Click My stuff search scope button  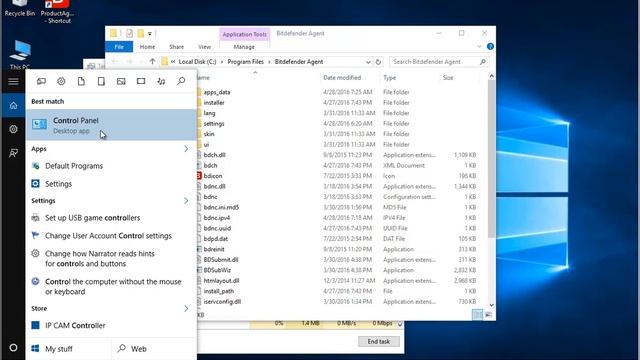[x=68, y=349]
